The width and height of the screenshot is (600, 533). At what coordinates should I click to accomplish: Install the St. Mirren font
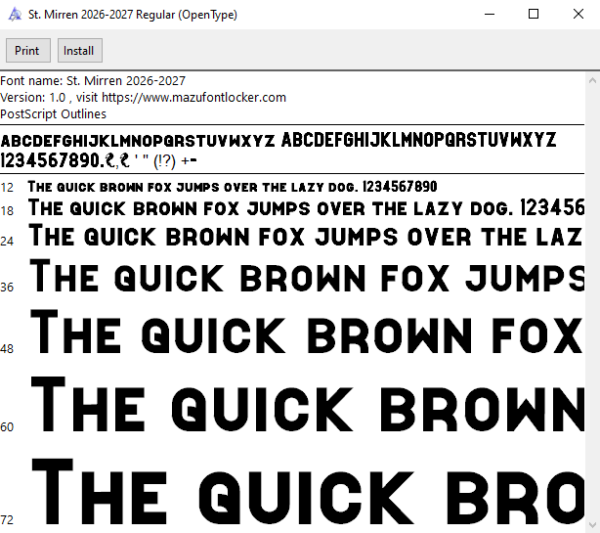coord(80,50)
